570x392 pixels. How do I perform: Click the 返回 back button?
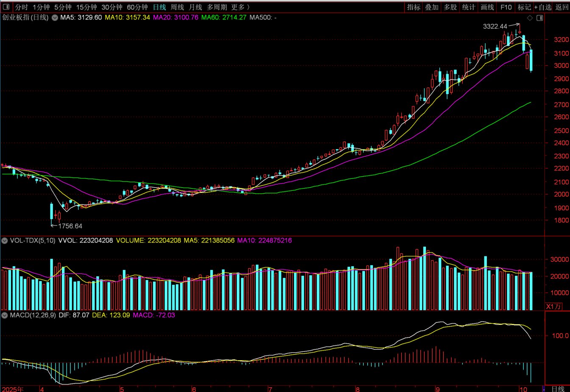(x=562, y=7)
